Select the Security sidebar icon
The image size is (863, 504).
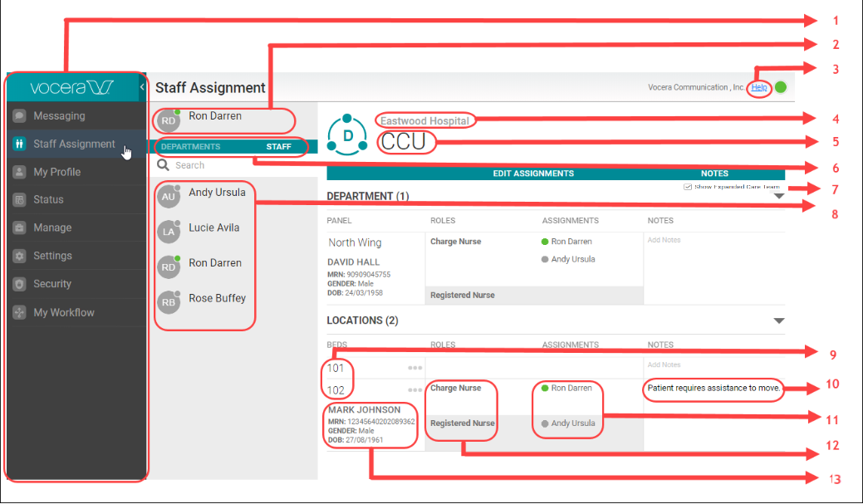click(18, 284)
